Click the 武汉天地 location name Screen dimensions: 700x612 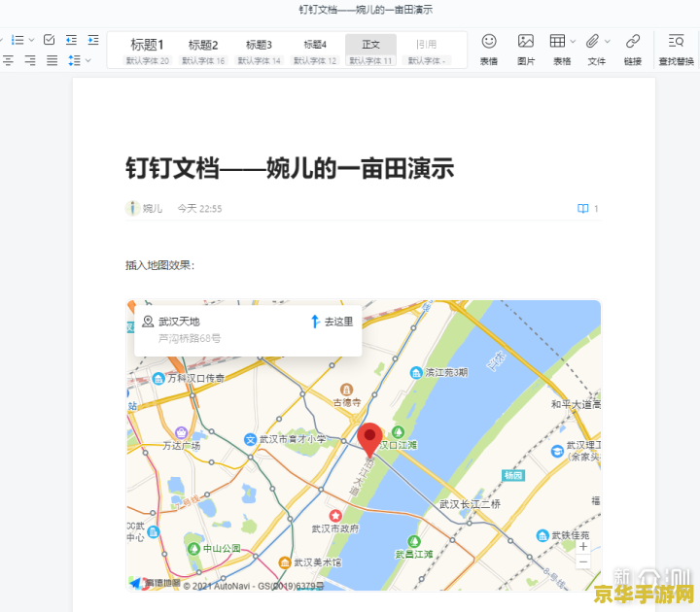pos(179,322)
